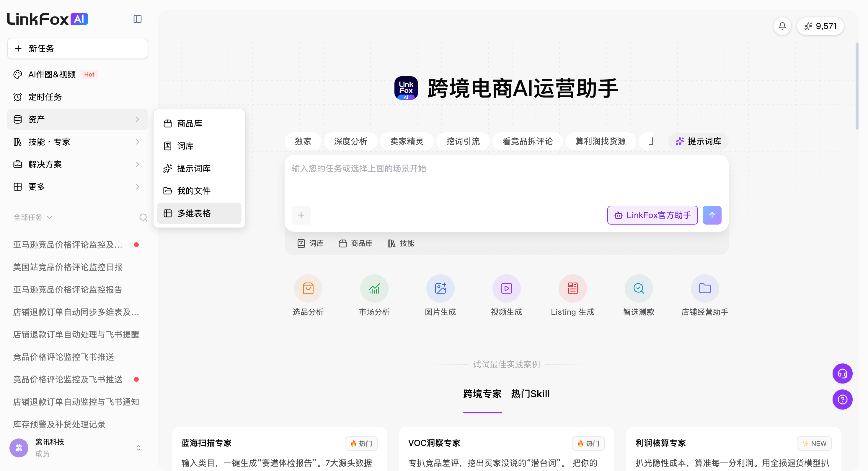Select 词库 in the assets submenu

coord(199,146)
